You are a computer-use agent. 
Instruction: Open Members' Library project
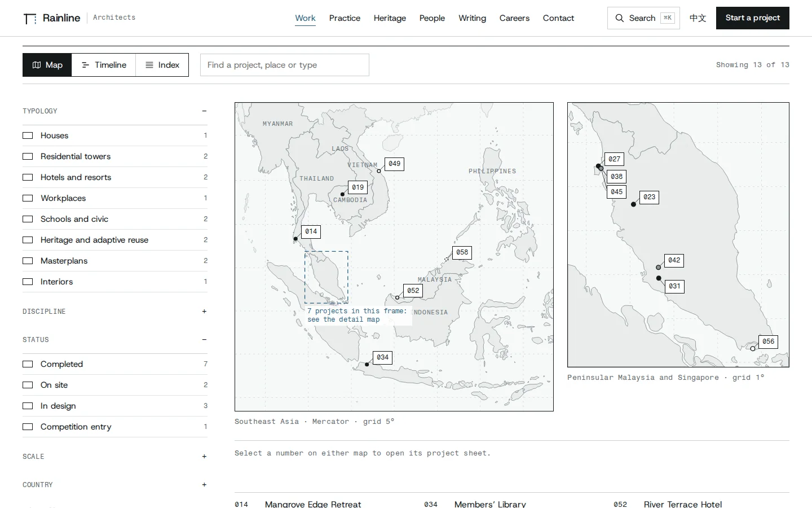pyautogui.click(x=490, y=504)
